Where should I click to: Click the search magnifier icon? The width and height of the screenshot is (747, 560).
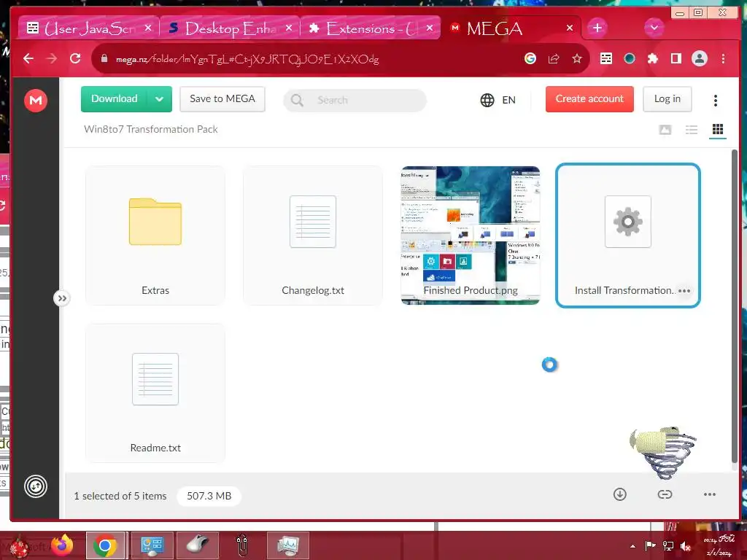point(297,100)
